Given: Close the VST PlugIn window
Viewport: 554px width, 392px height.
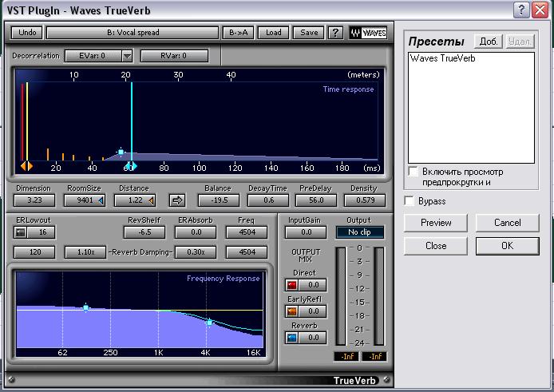Looking at the screenshot, I should coord(540,10).
